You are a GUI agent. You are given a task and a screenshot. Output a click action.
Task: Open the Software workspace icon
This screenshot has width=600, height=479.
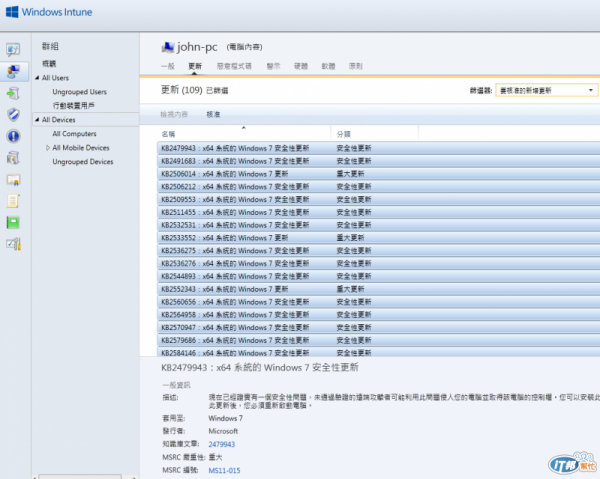pyautogui.click(x=13, y=158)
